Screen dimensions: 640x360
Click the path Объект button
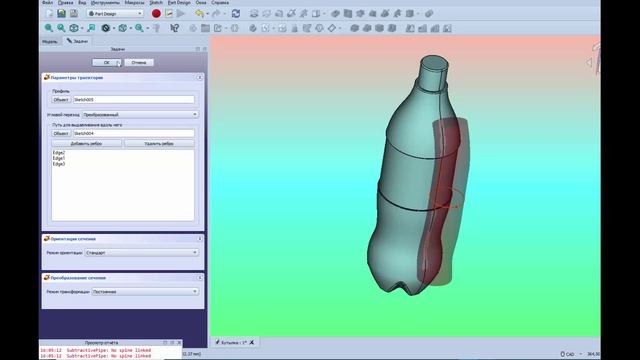[x=61, y=133]
